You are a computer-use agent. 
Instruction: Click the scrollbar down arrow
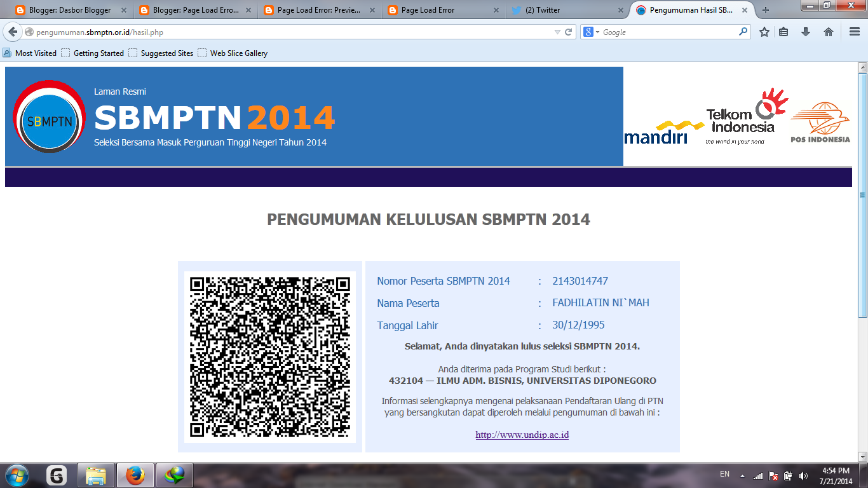pos(862,457)
